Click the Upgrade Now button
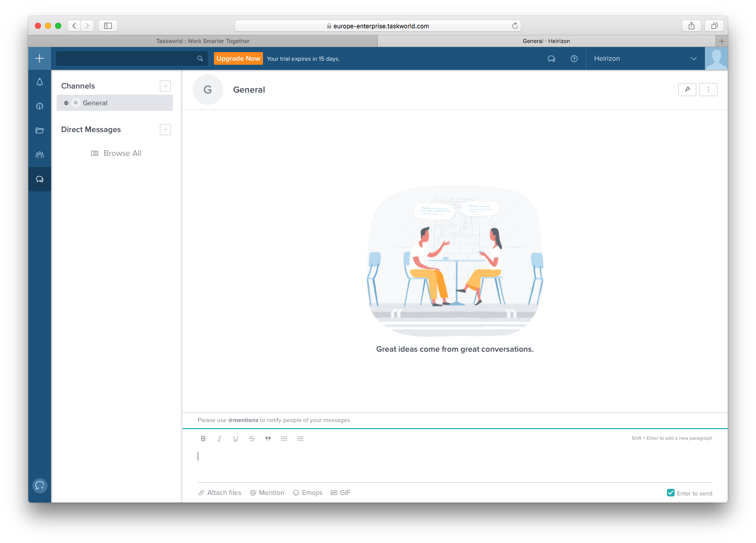The width and height of the screenshot is (756, 543). click(x=238, y=59)
